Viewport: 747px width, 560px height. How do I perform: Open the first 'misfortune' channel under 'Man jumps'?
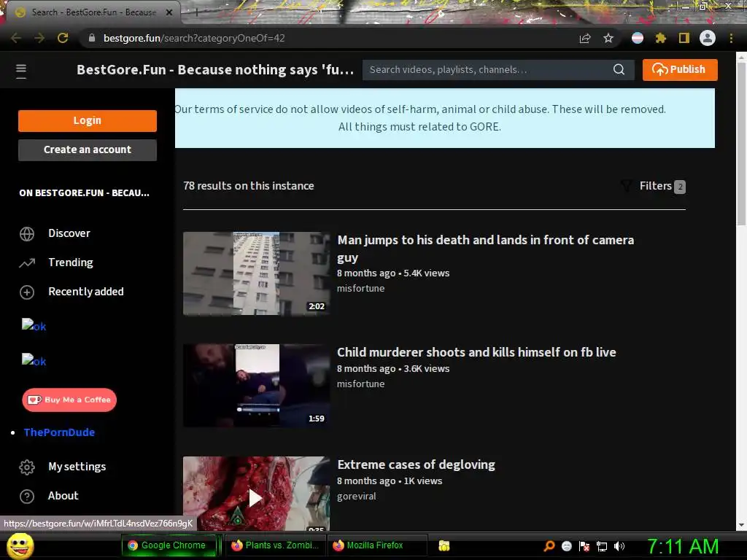click(x=360, y=289)
